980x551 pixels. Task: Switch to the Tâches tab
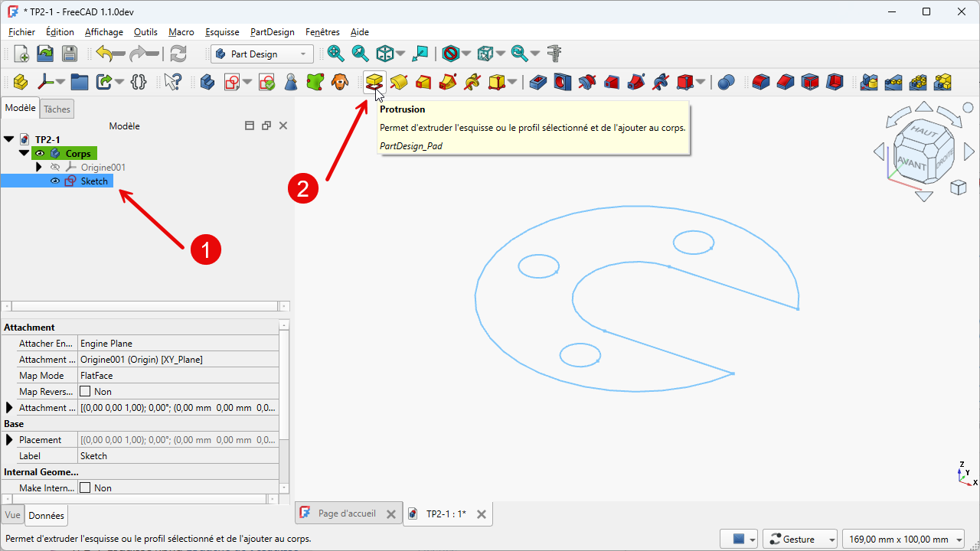click(57, 109)
